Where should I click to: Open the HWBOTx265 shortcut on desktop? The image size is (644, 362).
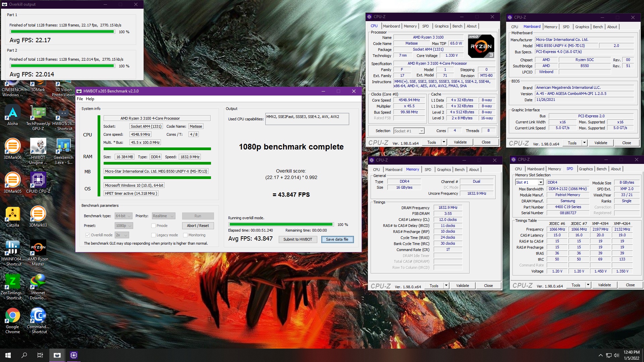[64, 118]
